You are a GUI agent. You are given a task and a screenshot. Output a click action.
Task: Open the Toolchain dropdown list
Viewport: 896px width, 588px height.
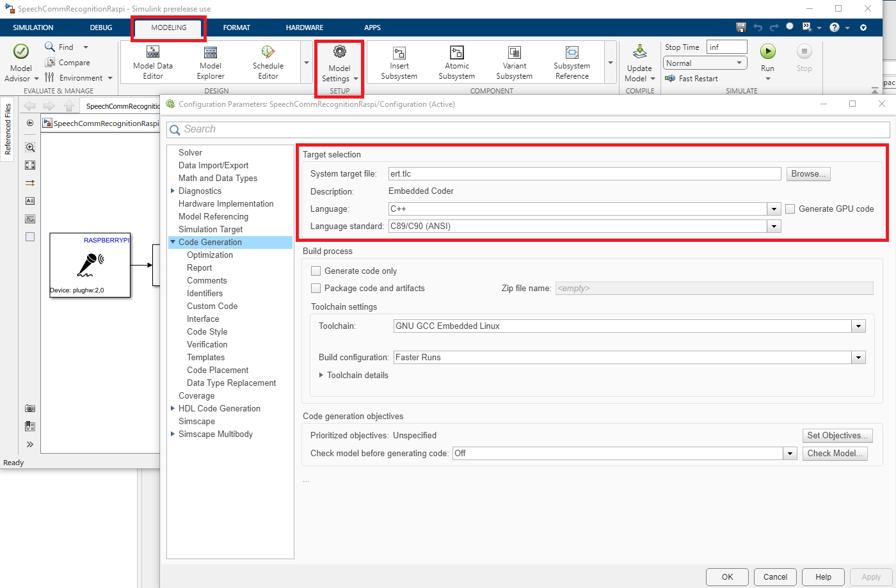[x=858, y=326]
